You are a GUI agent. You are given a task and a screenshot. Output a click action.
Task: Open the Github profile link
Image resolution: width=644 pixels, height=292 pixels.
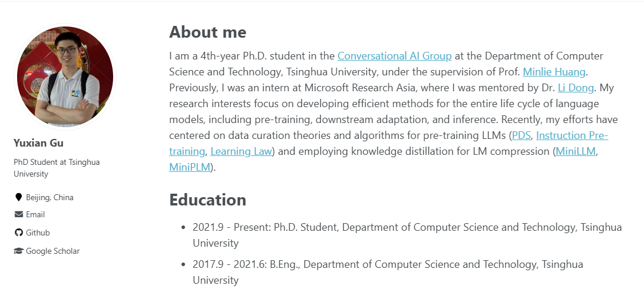pyautogui.click(x=38, y=233)
